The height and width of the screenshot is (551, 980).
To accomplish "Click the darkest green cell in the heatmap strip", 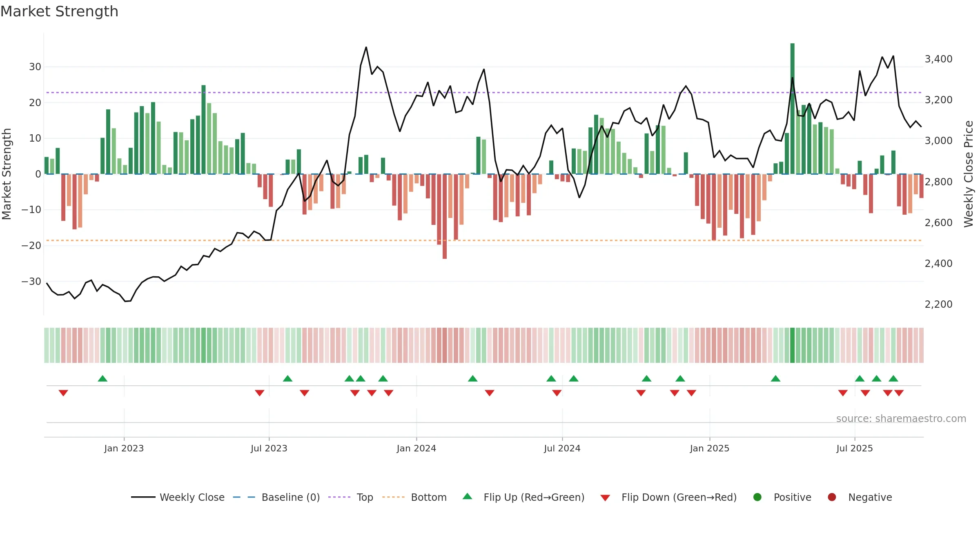I will 792,345.
